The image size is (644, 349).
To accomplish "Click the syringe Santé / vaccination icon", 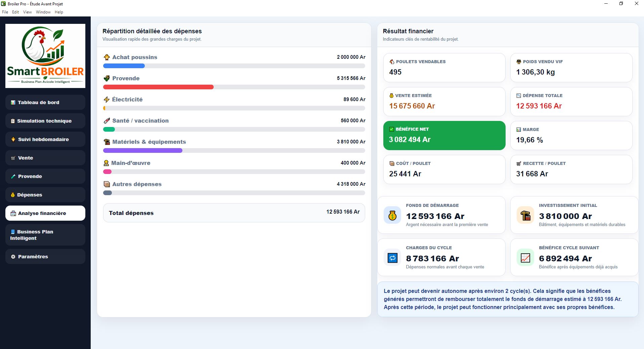I will [107, 121].
